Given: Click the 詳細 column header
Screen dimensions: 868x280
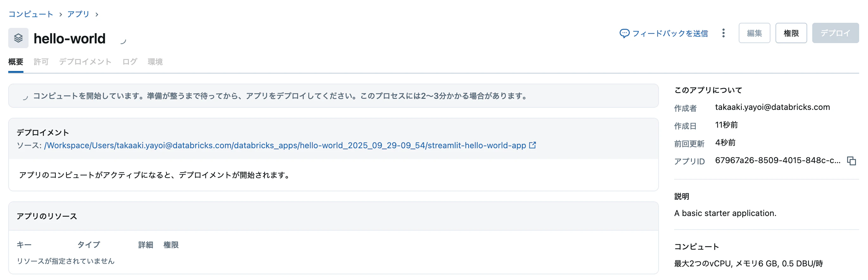Looking at the screenshot, I should point(146,245).
